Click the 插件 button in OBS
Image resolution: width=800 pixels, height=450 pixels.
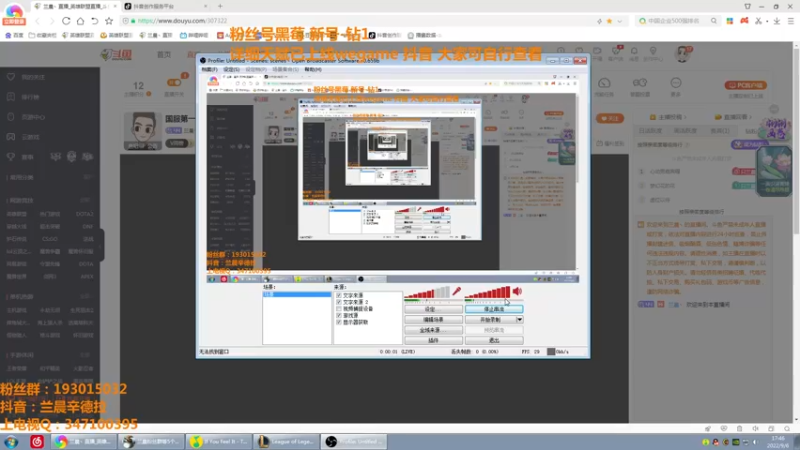click(433, 340)
